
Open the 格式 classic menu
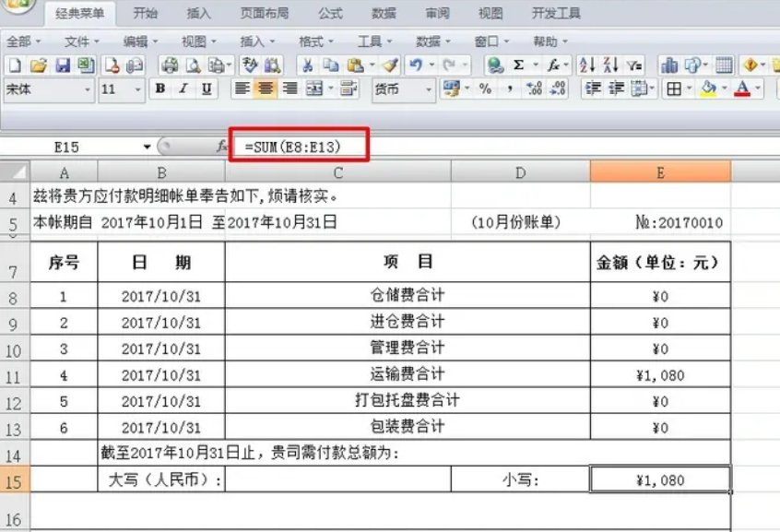tap(316, 41)
